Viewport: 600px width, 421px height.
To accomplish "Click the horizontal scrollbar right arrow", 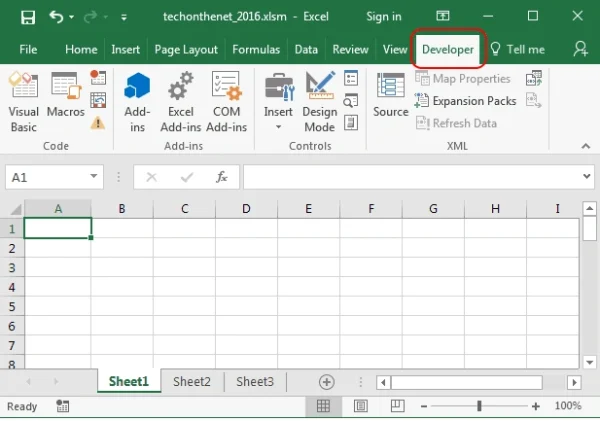I will click(x=574, y=382).
